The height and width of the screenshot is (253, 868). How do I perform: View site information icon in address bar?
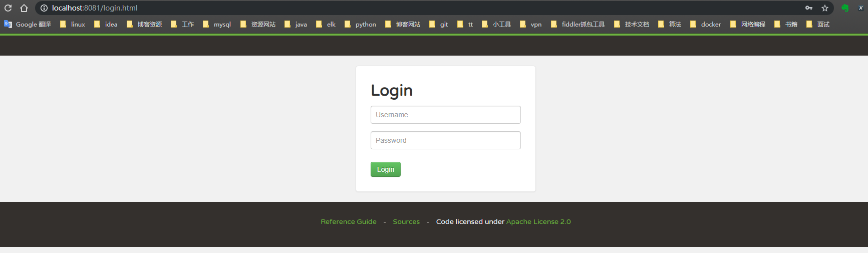pos(44,8)
